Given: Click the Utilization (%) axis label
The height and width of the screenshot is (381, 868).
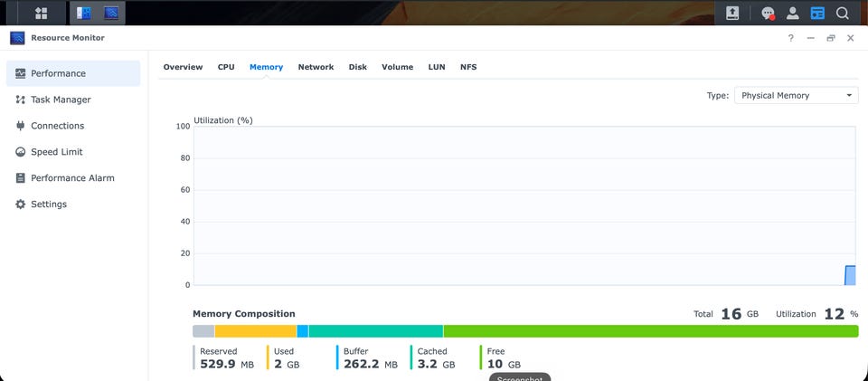Looking at the screenshot, I should pyautogui.click(x=223, y=120).
